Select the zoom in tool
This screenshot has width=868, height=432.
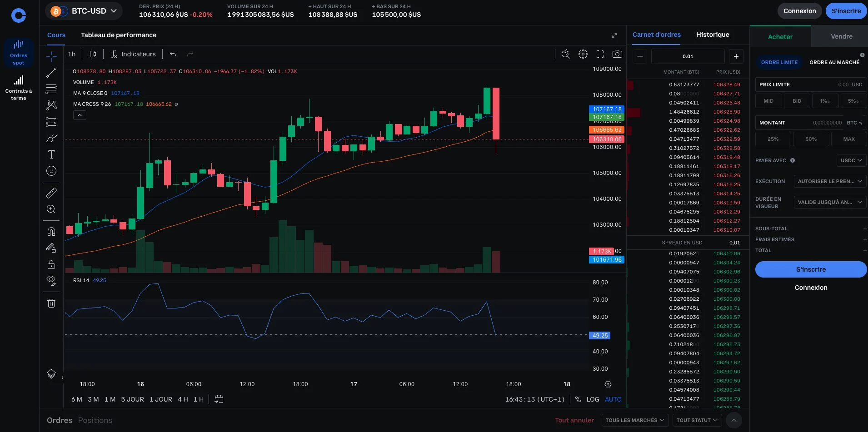[x=51, y=209]
